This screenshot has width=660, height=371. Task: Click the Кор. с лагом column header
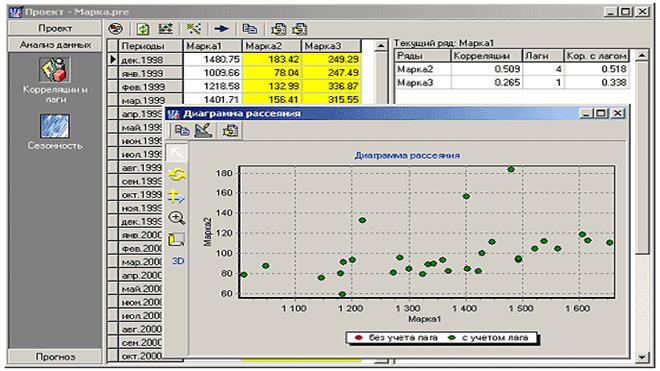pos(596,56)
